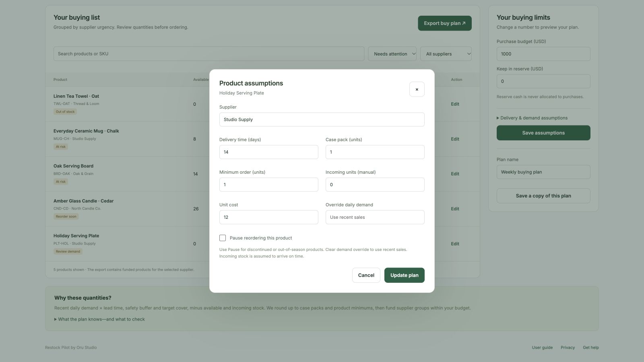The height and width of the screenshot is (362, 644).
Task: Click the Override daily demand field
Action: (x=375, y=217)
